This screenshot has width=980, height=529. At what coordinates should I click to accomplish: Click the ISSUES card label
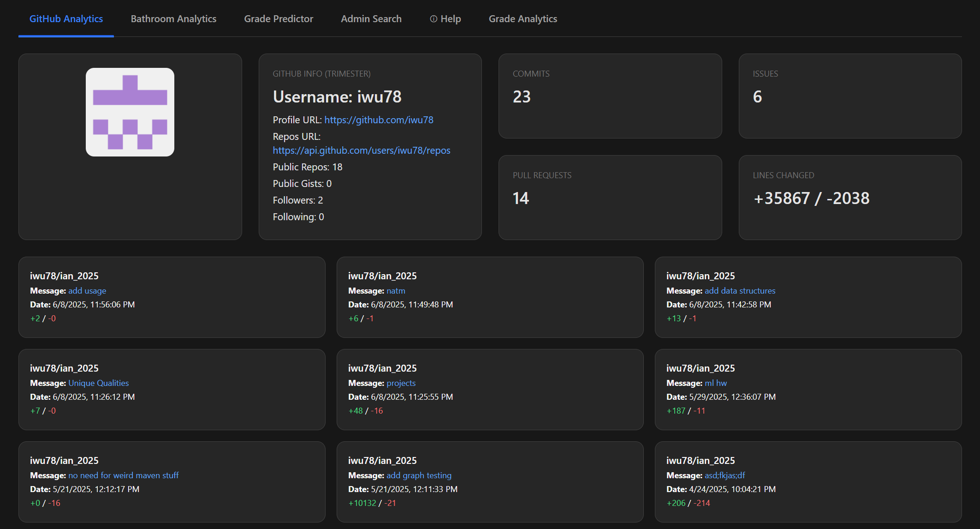[765, 74]
